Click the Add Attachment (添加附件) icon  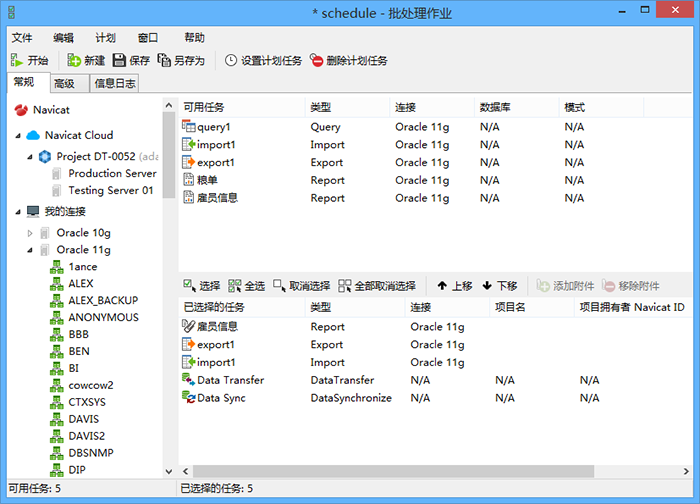543,286
